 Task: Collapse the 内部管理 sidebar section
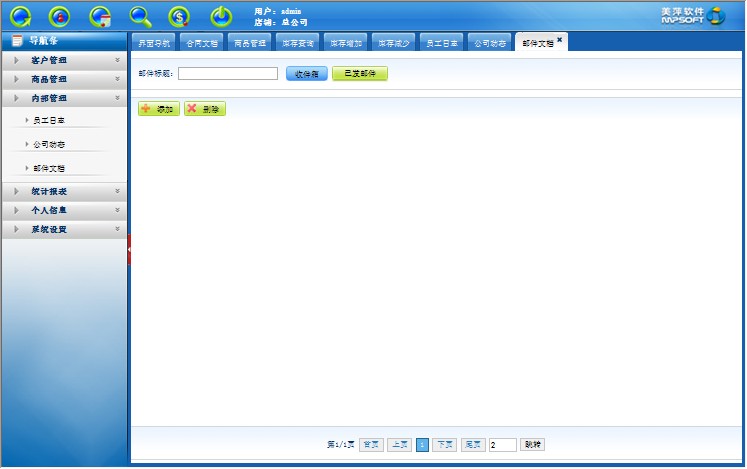65,98
